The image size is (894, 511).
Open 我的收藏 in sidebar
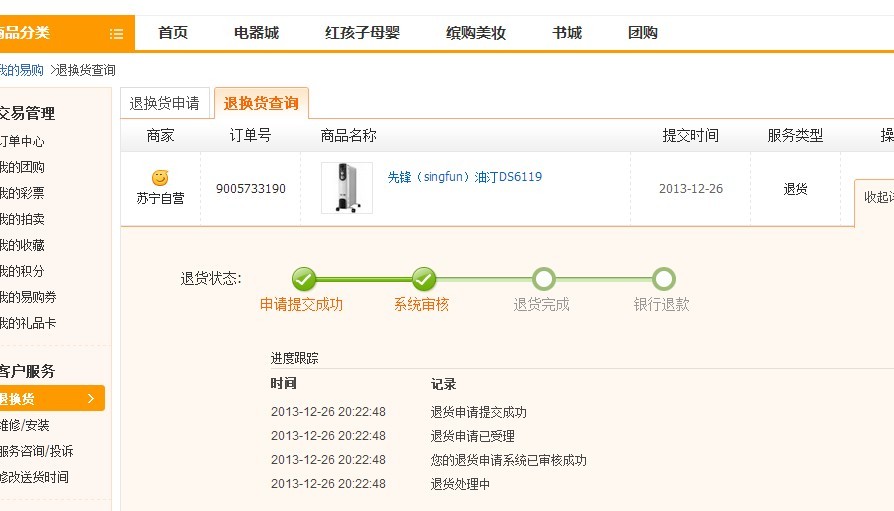coord(22,245)
